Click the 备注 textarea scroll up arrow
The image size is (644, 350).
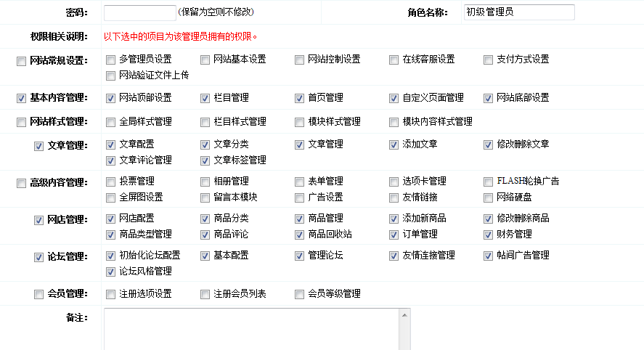[x=404, y=315]
